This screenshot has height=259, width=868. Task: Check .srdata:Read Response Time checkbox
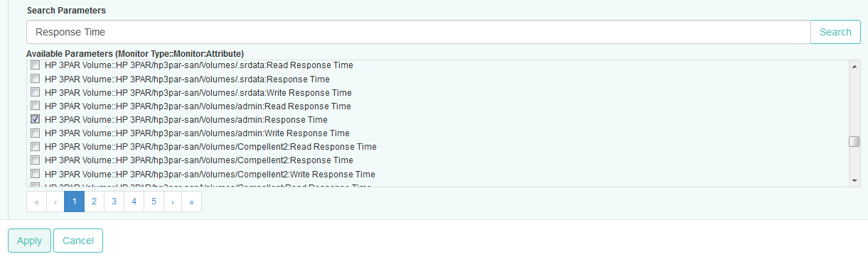[35, 65]
